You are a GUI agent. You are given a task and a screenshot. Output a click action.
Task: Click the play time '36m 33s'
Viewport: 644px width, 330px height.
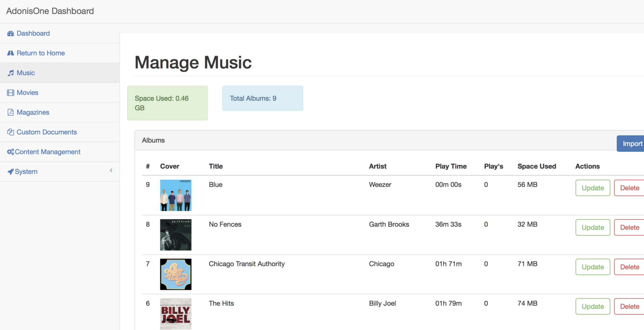tap(448, 224)
